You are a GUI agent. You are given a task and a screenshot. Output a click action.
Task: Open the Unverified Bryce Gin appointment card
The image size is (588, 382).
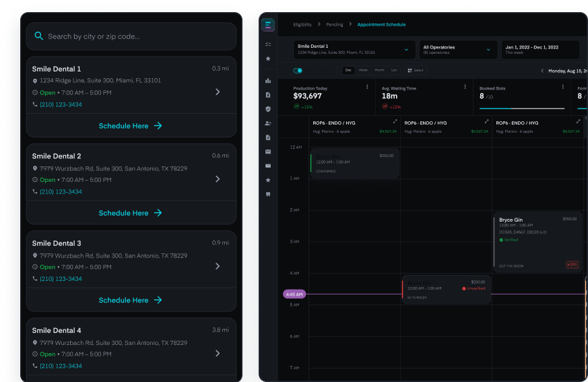(447, 289)
